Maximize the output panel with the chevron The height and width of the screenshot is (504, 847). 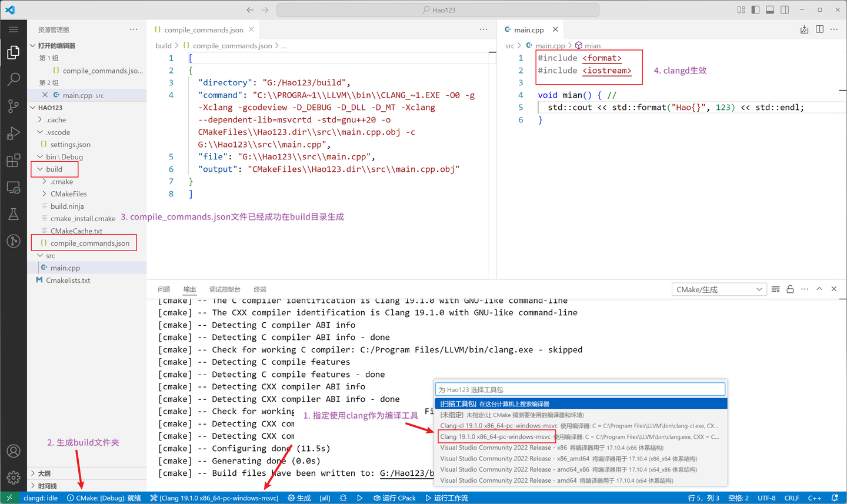click(x=819, y=289)
